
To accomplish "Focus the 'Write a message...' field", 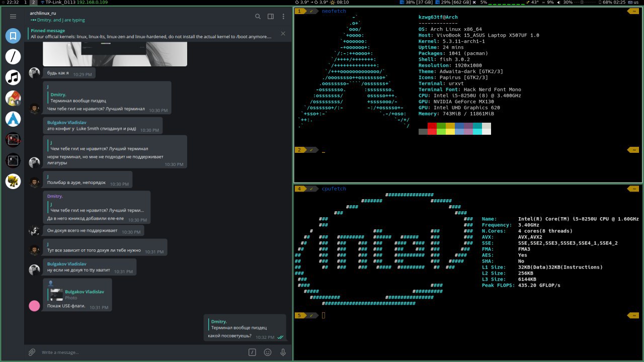I will [141, 352].
